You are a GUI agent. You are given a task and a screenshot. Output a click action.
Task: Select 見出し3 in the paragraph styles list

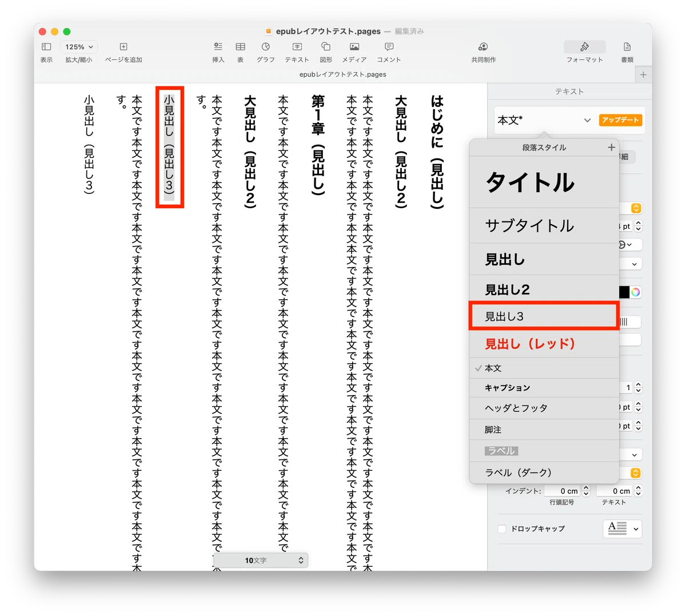[544, 316]
